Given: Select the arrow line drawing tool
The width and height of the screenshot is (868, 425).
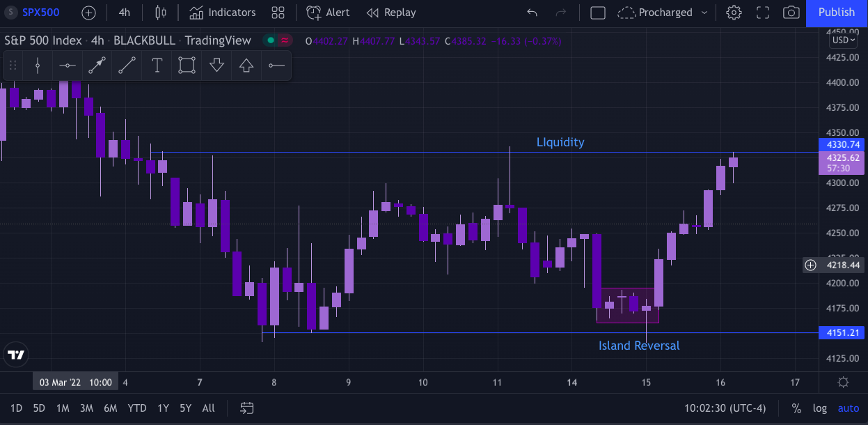Looking at the screenshot, I should point(97,65).
